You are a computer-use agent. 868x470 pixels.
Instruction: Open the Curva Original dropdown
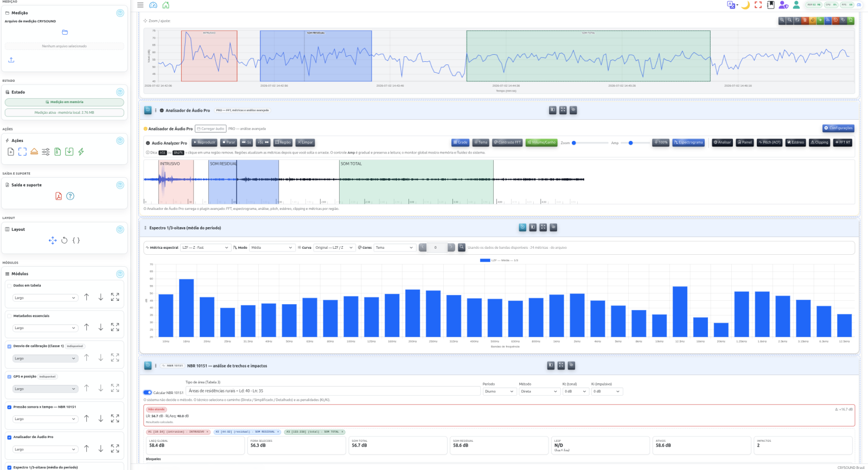(334, 247)
